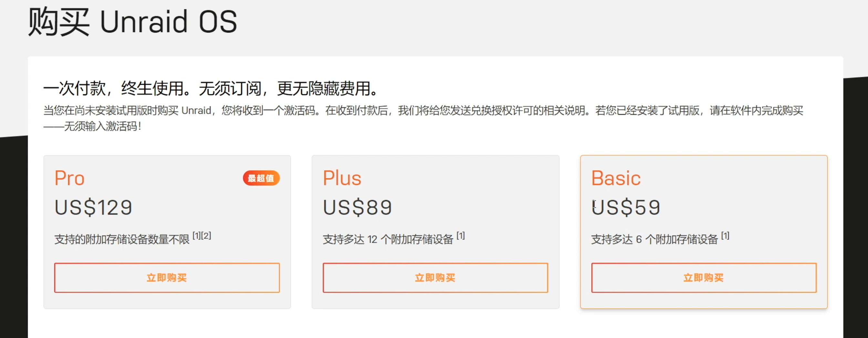The width and height of the screenshot is (868, 338).
Task: Select the Pro plan title
Action: coord(69,178)
